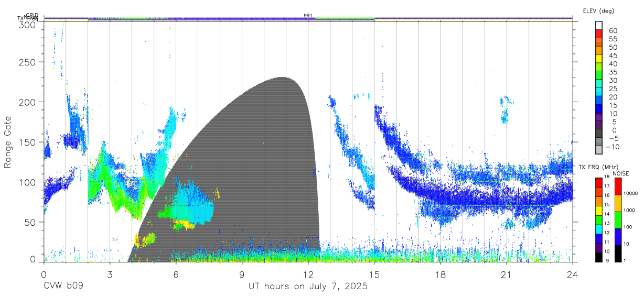This screenshot has width=644, height=297.
Task: Click the yellow 40–45 degree elevation swatch
Action: [x=599, y=60]
